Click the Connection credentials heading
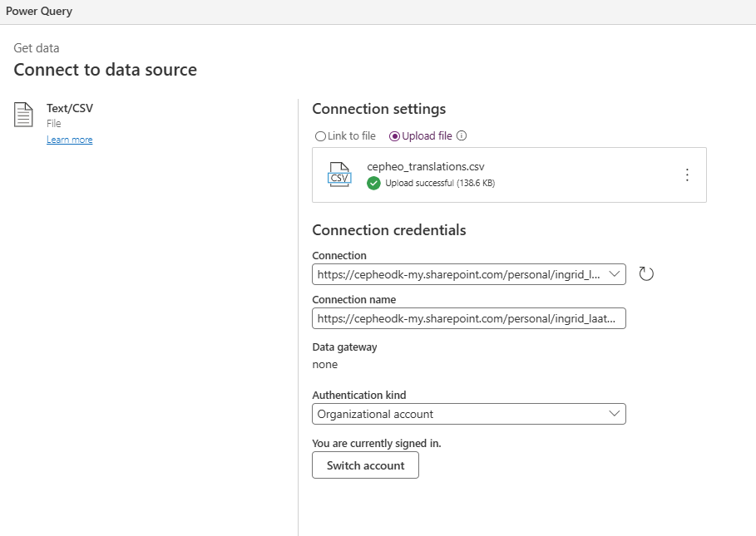The width and height of the screenshot is (756, 536). pos(388,230)
